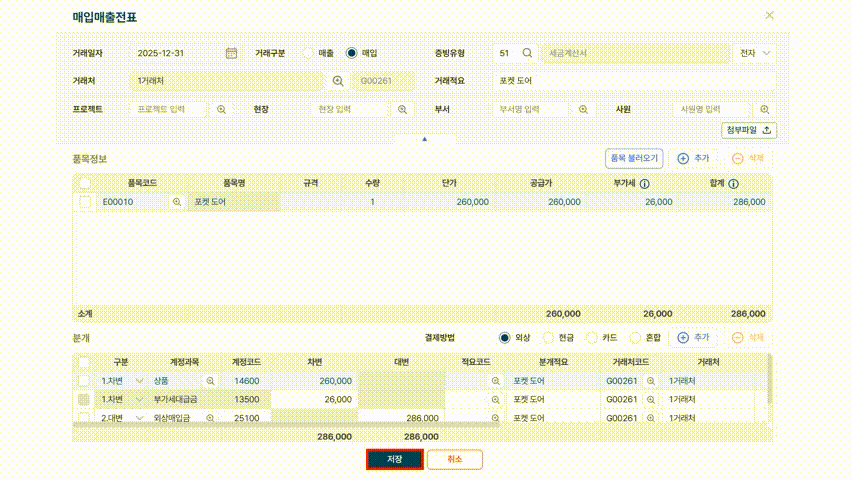The height and width of the screenshot is (480, 852).
Task: Click the 증빙유형 search icon
Action: click(528, 53)
